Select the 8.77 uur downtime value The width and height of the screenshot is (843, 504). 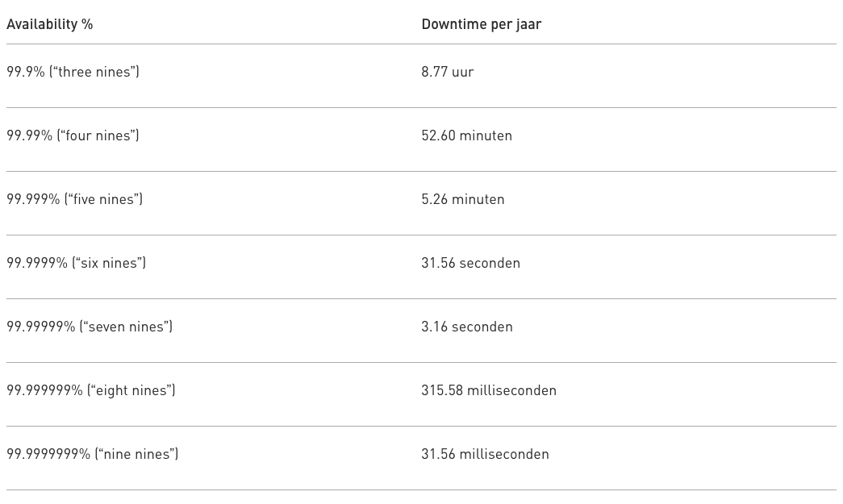(447, 72)
